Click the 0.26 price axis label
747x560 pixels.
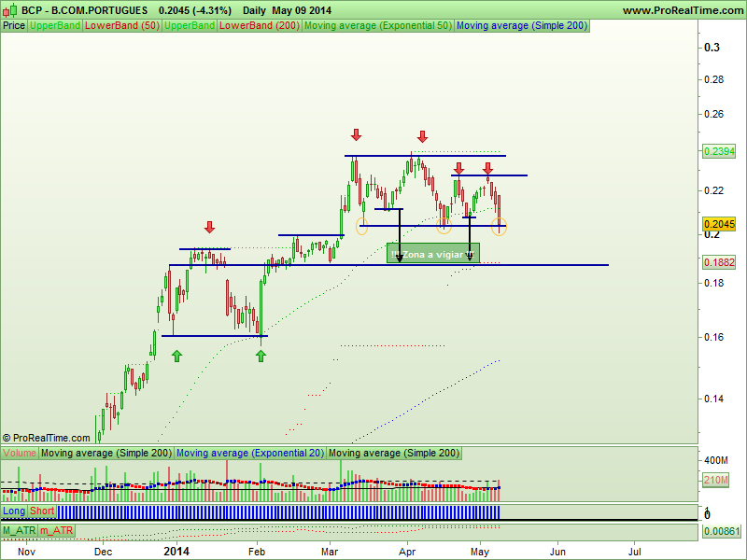tap(714, 114)
